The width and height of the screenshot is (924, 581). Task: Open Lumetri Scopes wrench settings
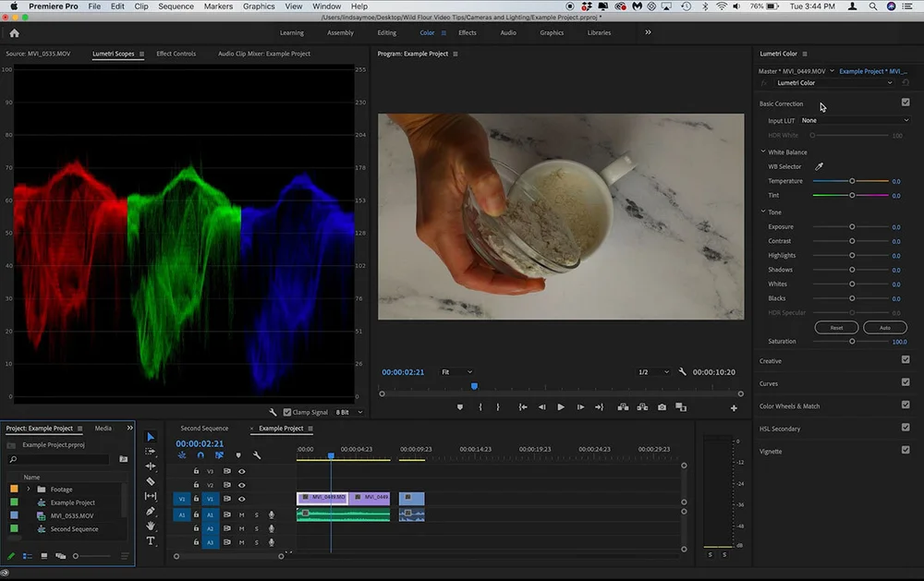tap(274, 412)
